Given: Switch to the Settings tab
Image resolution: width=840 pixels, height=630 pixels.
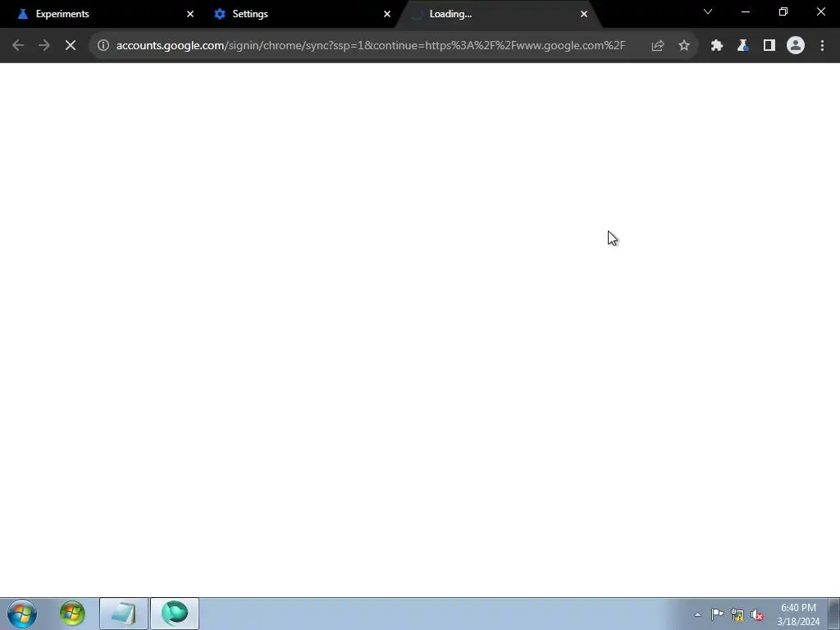Looking at the screenshot, I should pyautogui.click(x=303, y=14).
